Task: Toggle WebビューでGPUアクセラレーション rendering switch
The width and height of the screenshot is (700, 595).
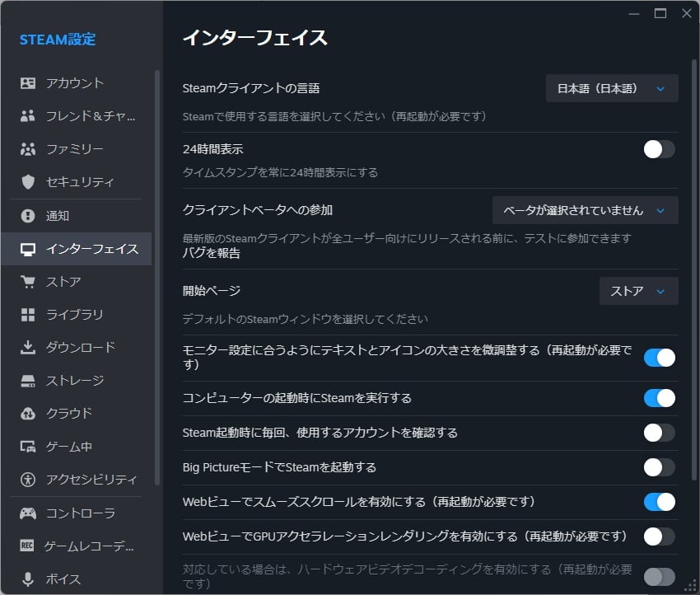Action: tap(659, 536)
